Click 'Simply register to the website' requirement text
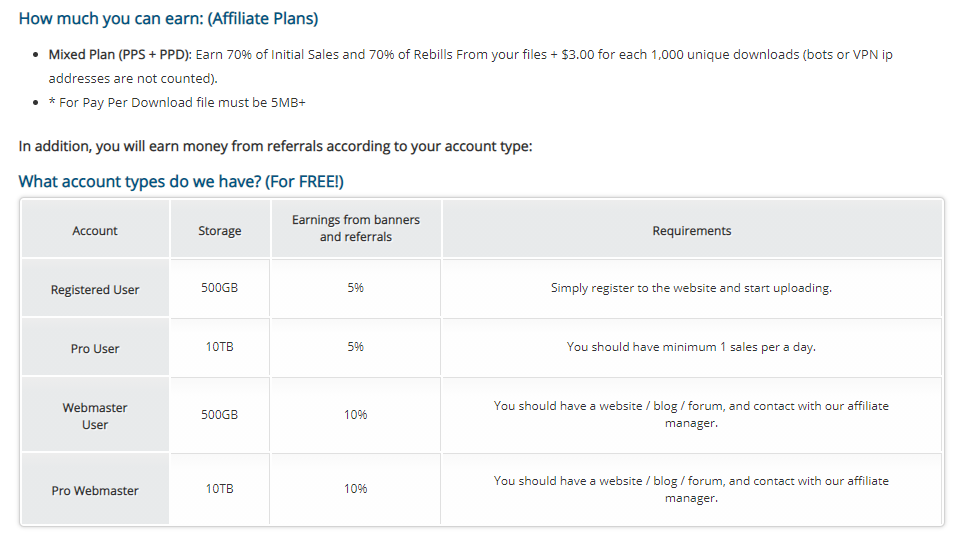 (x=691, y=288)
